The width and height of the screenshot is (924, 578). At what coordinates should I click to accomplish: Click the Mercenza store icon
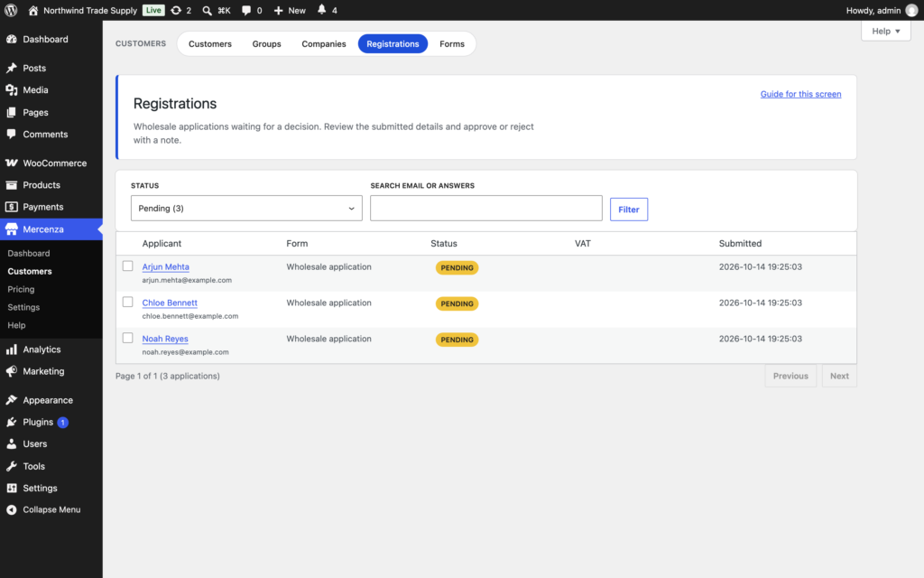[11, 229]
